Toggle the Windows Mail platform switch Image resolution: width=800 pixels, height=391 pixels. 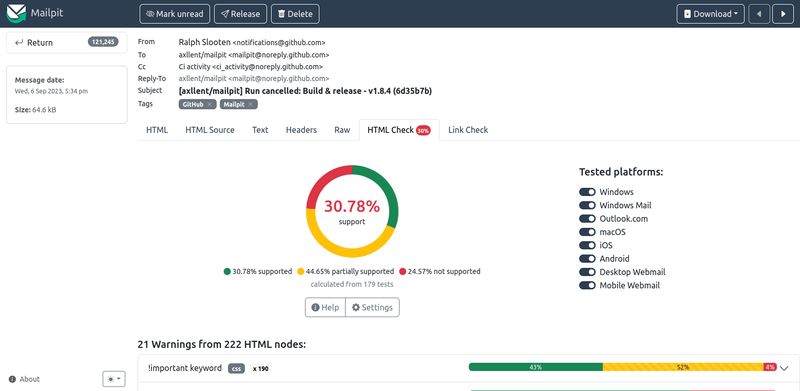pos(587,205)
